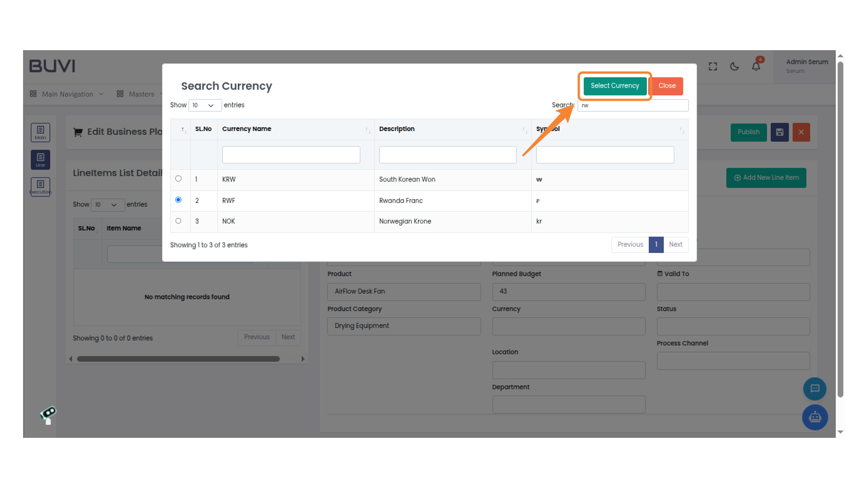Open the Main section in the sidebar
868x488 pixels.
[x=40, y=132]
